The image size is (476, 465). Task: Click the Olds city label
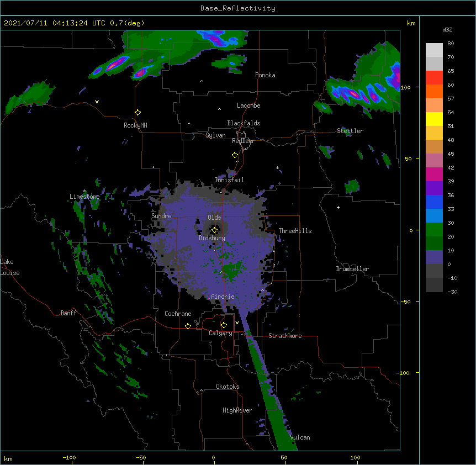pyautogui.click(x=214, y=218)
